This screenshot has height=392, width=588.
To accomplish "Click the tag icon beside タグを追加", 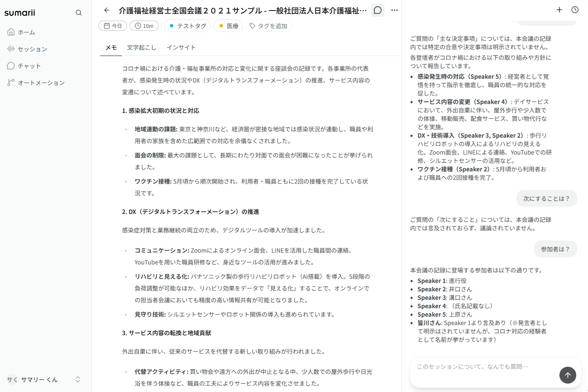I will [x=252, y=26].
